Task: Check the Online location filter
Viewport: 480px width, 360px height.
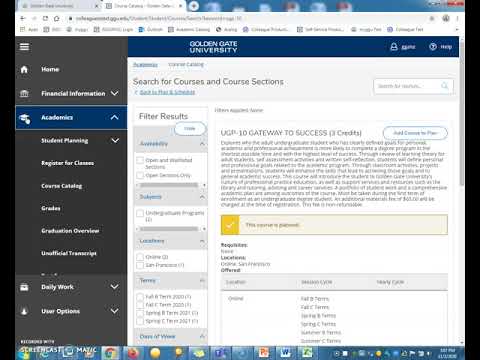Action: tap(140, 257)
